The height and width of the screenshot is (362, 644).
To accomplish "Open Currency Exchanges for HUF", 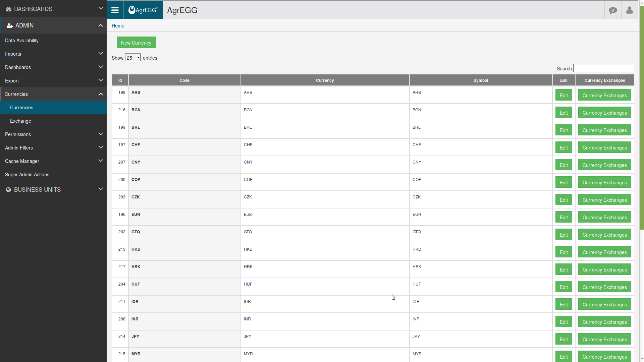I will pos(605,287).
